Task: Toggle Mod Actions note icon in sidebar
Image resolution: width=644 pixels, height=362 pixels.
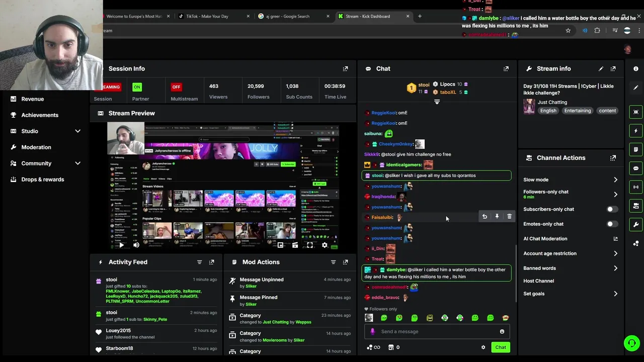Action: click(636, 149)
